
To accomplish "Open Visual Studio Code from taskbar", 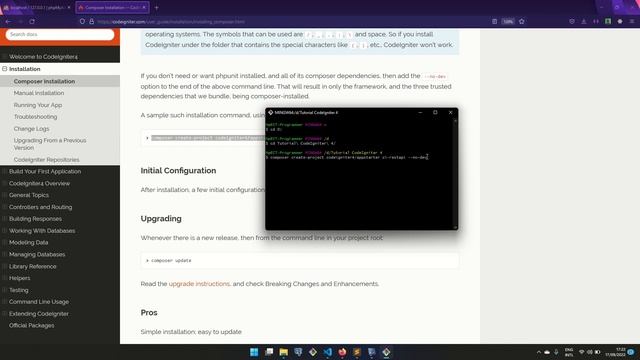I will click(328, 352).
